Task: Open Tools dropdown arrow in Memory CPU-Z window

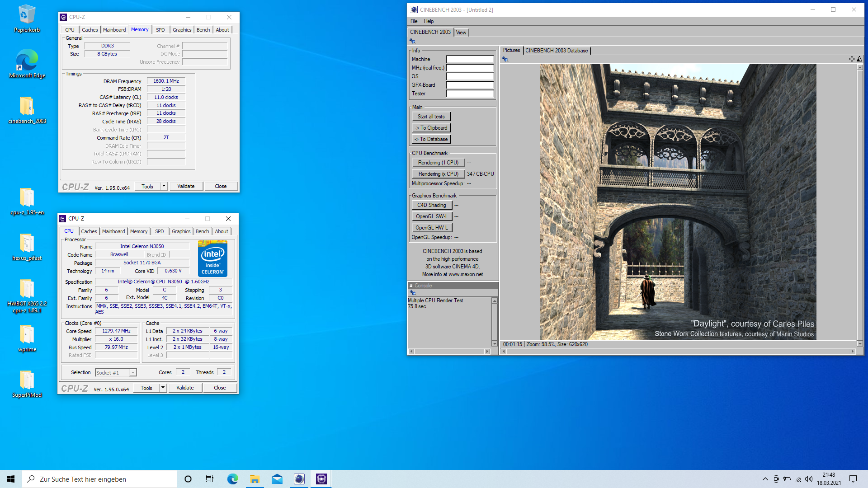Action: click(164, 186)
